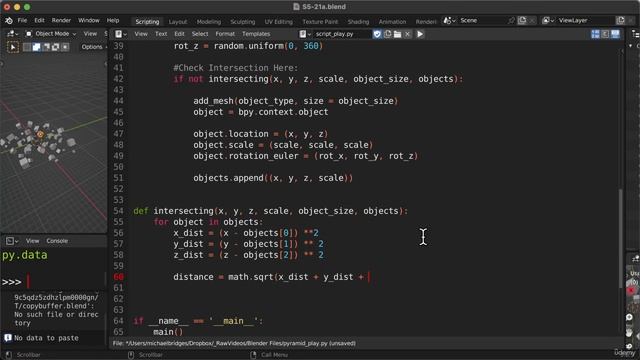Create new text file via copy icon
Image resolution: width=640 pixels, height=360 pixels.
tap(387, 34)
